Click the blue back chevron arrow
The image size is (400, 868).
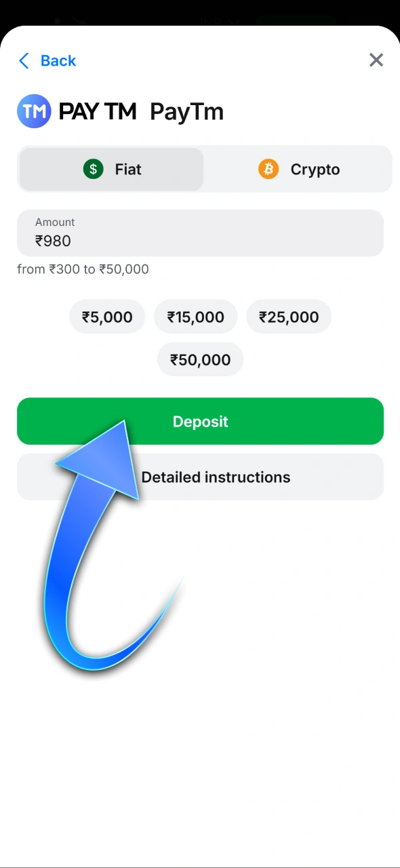pyautogui.click(x=24, y=60)
